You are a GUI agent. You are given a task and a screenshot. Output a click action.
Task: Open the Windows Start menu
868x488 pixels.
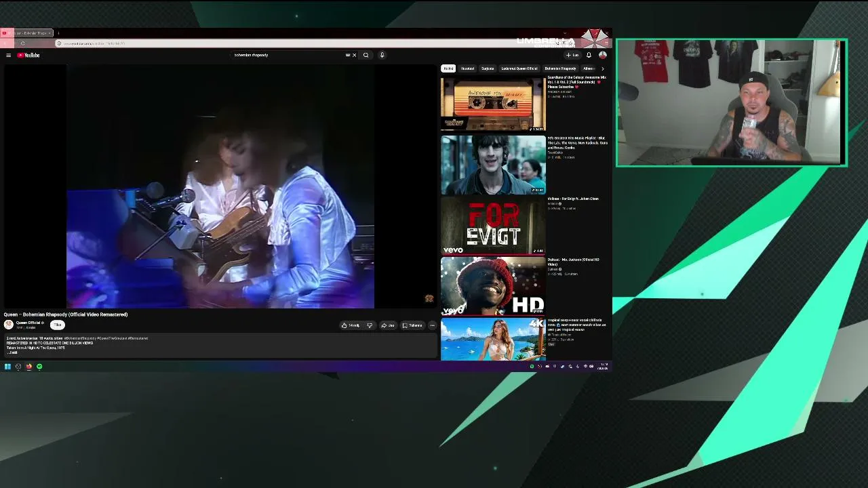pyautogui.click(x=7, y=367)
